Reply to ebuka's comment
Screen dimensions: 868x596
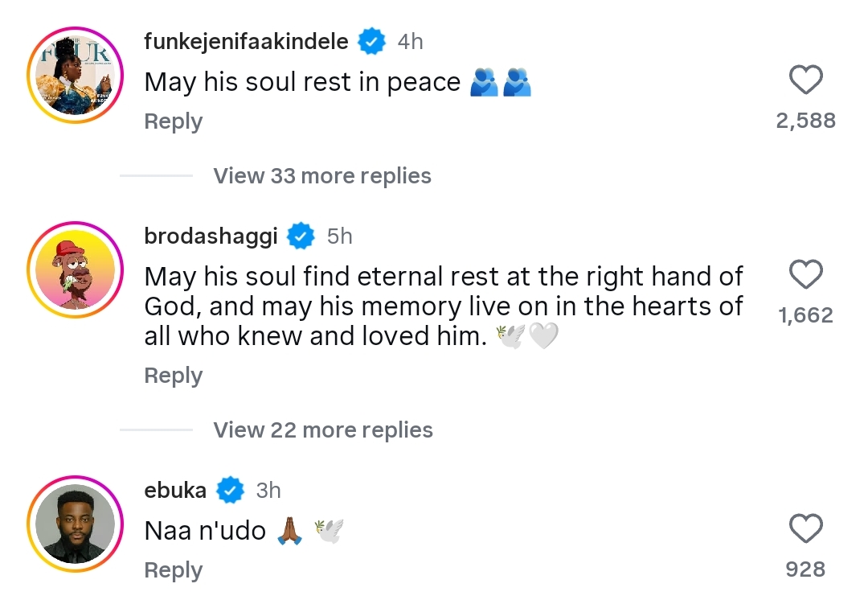tap(174, 570)
